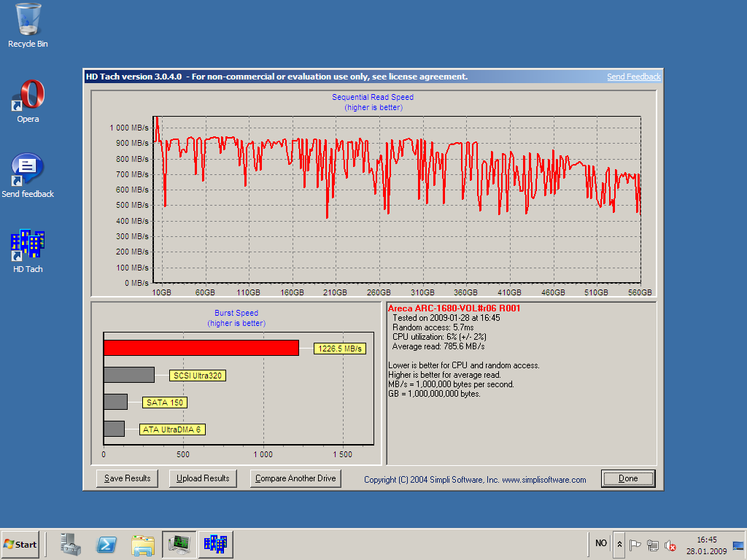The image size is (747, 560).
Task: Open the clock showing 16:45
Action: (706, 540)
